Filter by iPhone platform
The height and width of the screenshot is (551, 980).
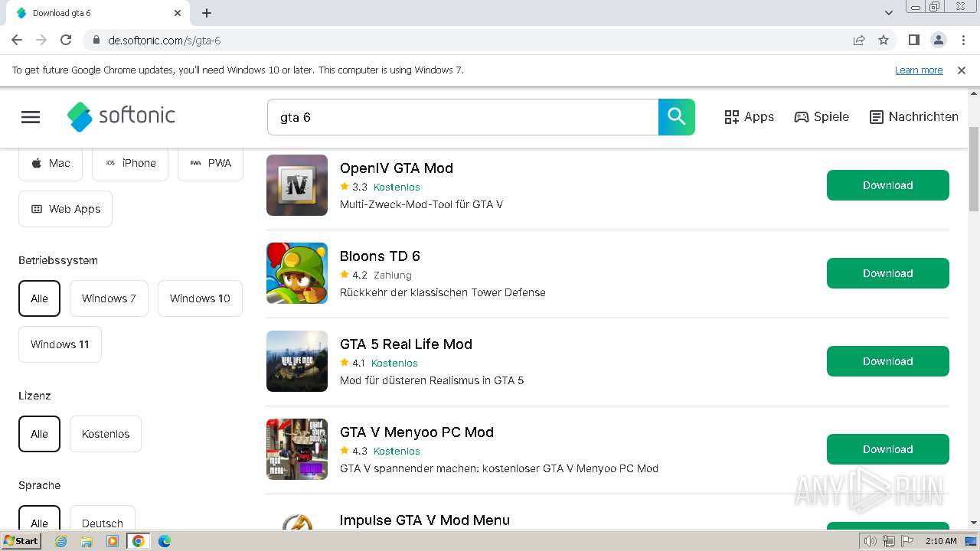pyautogui.click(x=130, y=163)
